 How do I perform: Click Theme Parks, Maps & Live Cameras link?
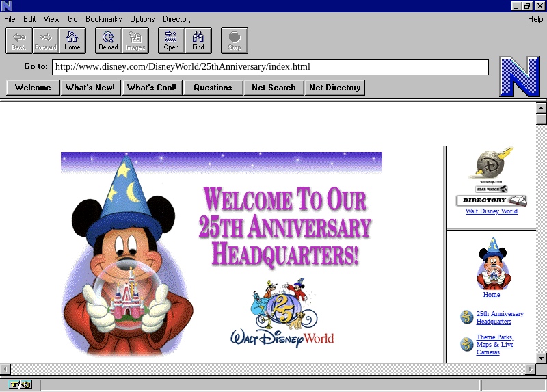coord(495,345)
